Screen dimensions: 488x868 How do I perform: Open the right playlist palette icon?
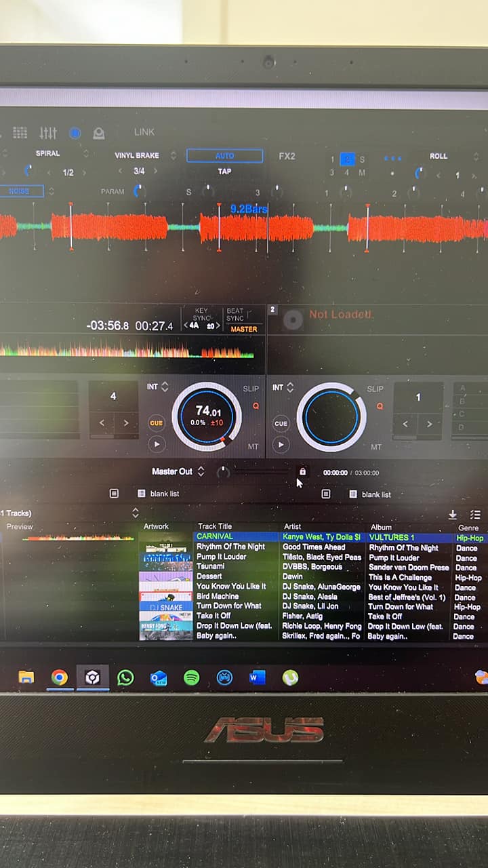point(325,494)
